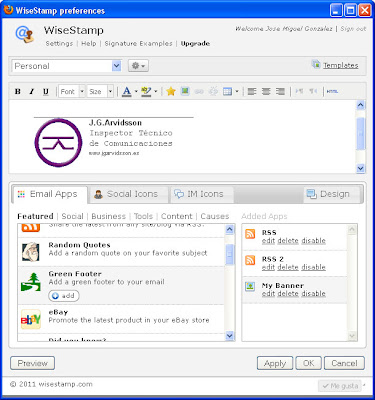375x400 pixels.
Task: Edit the RSS added app
Action: click(268, 241)
